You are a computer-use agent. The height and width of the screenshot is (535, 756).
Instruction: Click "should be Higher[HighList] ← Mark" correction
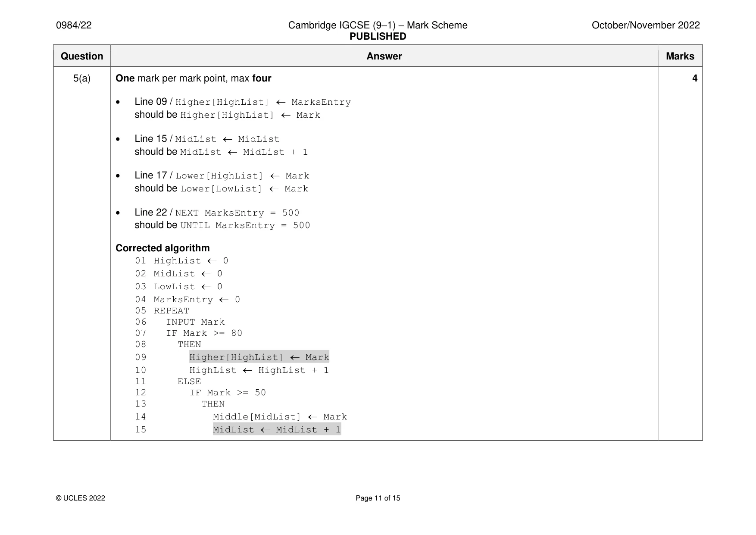pyautogui.click(x=228, y=115)
